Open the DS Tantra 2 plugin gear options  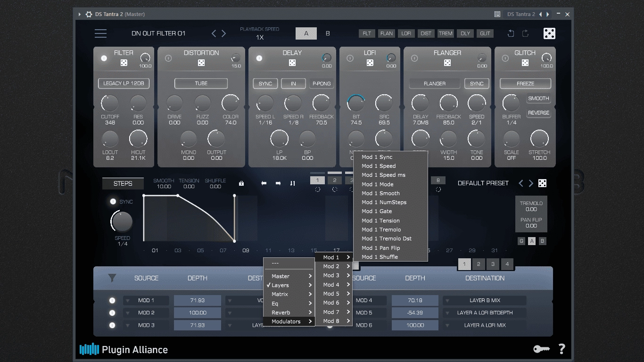click(x=89, y=14)
